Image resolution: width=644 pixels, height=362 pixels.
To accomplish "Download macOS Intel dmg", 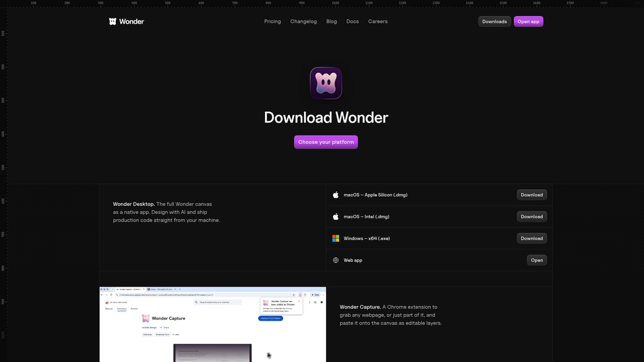I will click(x=532, y=217).
